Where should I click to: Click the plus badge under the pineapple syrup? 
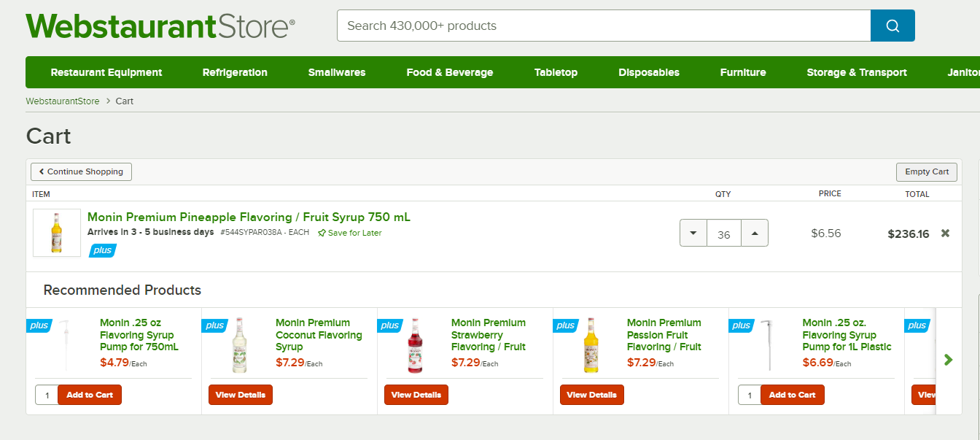pos(103,250)
